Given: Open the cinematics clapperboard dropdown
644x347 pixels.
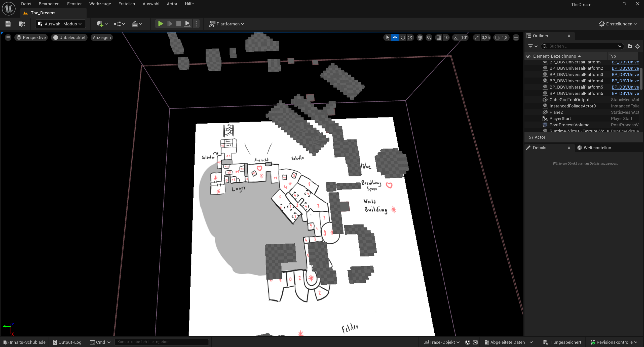Looking at the screenshot, I should coord(137,24).
